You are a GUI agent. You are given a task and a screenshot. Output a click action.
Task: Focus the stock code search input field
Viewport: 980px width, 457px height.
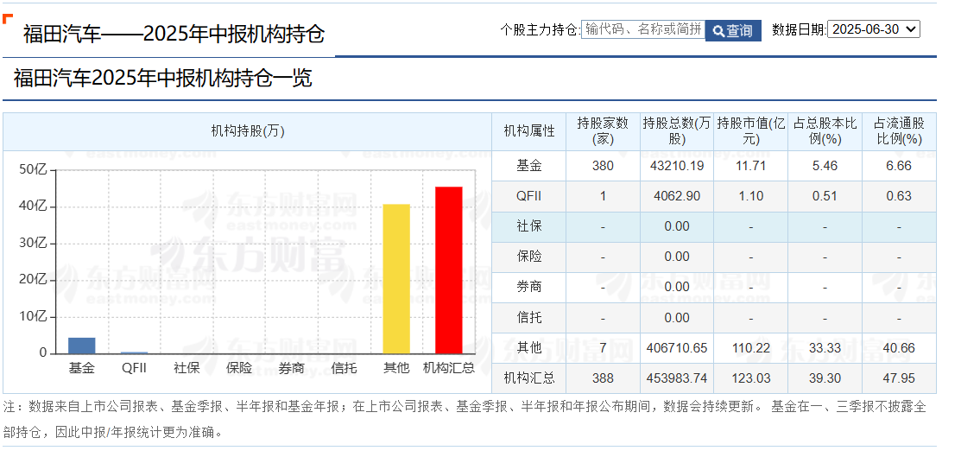click(643, 29)
